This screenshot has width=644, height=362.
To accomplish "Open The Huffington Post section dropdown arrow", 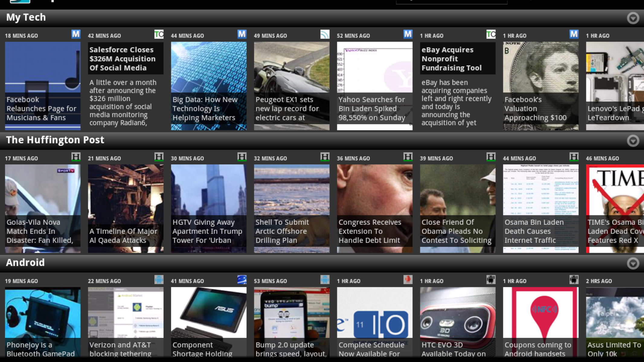I will [x=633, y=141].
